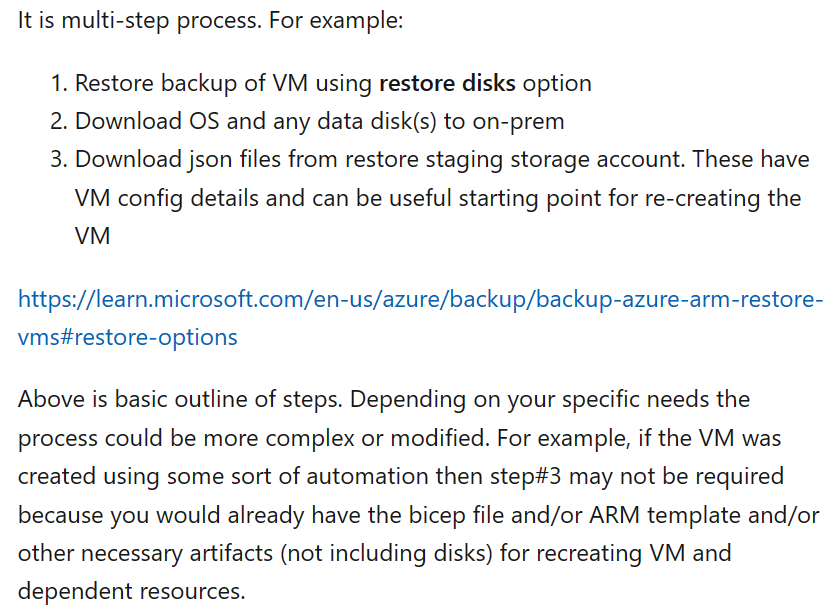Open the learn.microsoft.com backup restore link
Screen dimensions: 828x614
pos(420,299)
